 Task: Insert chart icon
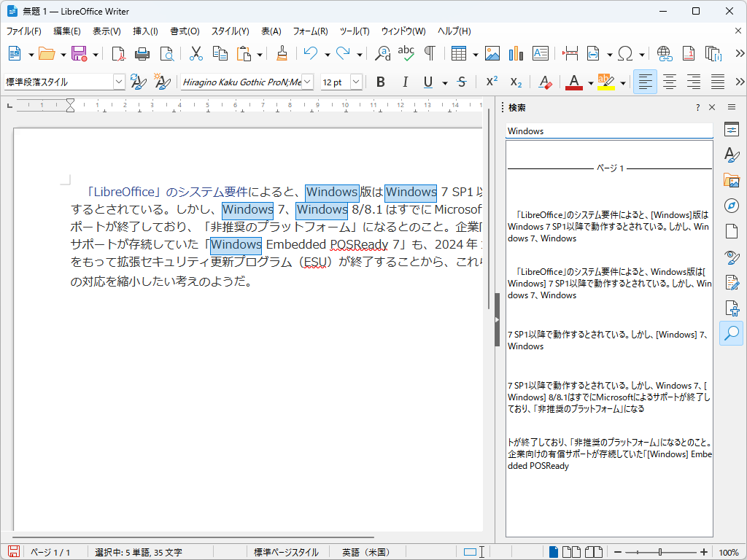point(516,53)
